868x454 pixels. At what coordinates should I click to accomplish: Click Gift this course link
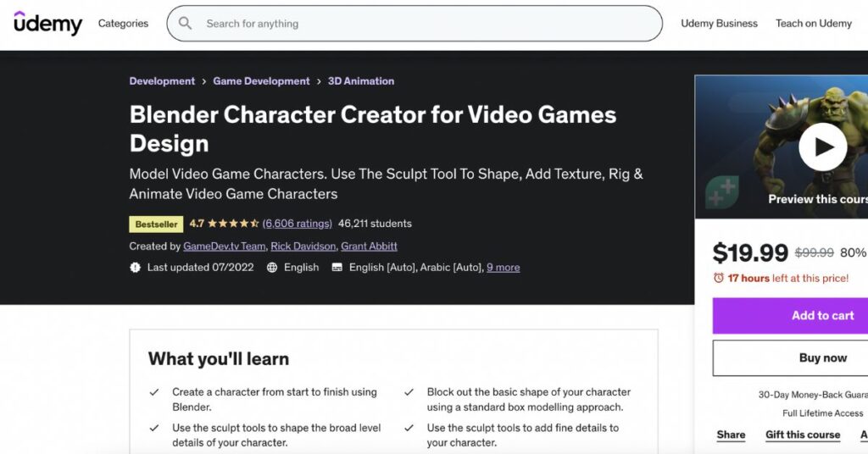click(x=803, y=435)
